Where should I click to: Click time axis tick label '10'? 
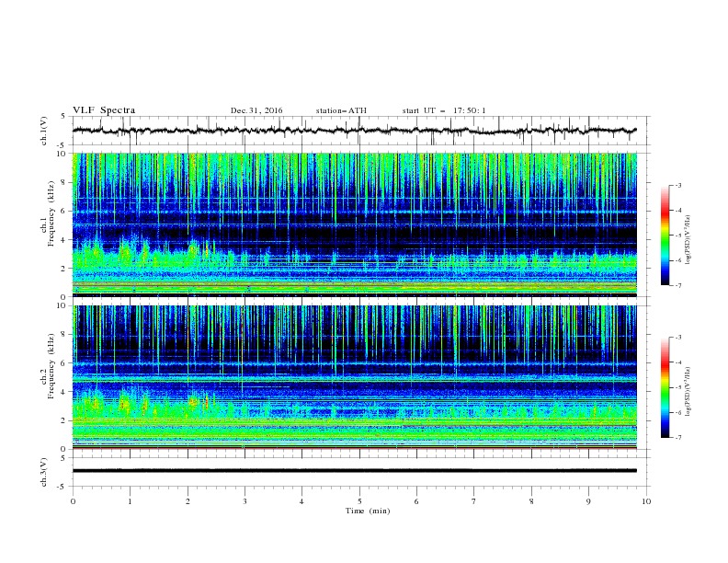pyautogui.click(x=646, y=501)
